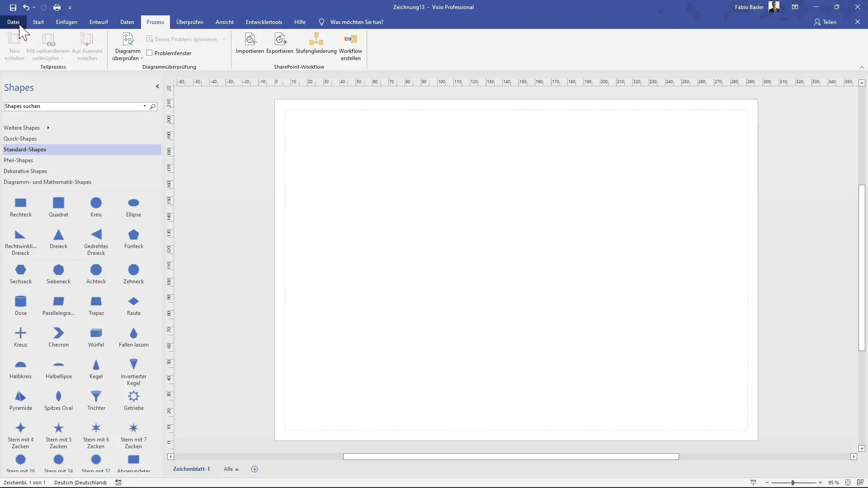
Task: Click the search magnifier in Shapes
Action: tap(153, 107)
